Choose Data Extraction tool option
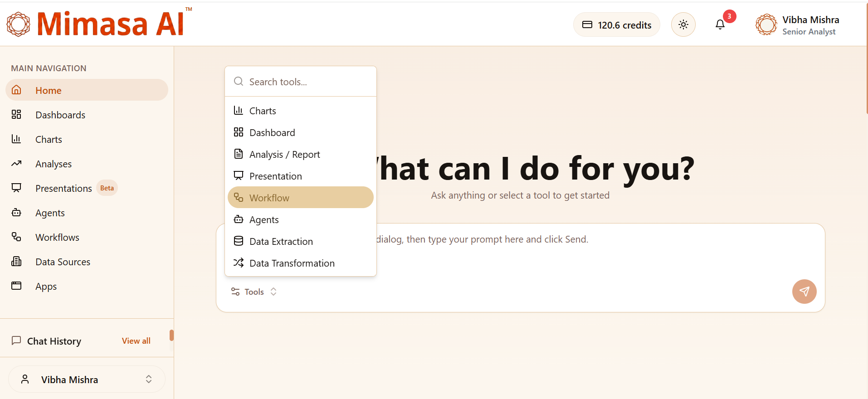868x399 pixels. 300,241
